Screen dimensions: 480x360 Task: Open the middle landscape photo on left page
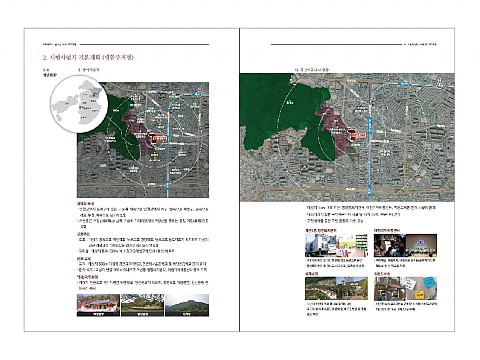pos(142,305)
